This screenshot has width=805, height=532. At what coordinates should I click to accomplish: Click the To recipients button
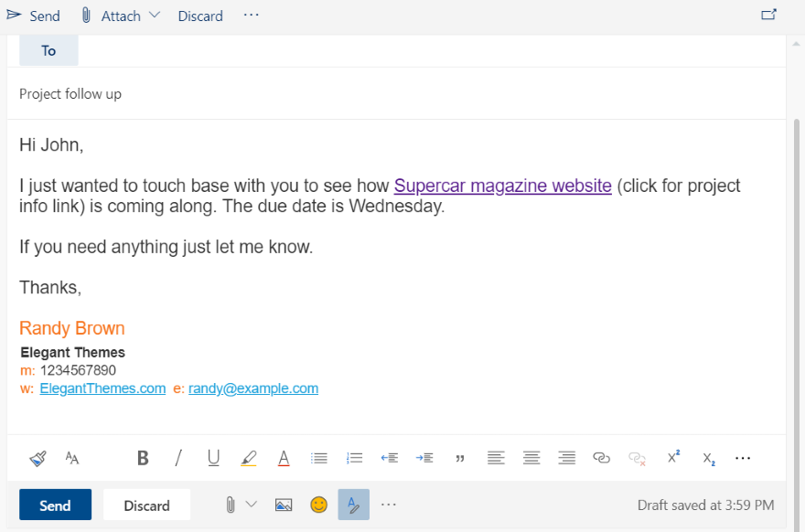[48, 51]
